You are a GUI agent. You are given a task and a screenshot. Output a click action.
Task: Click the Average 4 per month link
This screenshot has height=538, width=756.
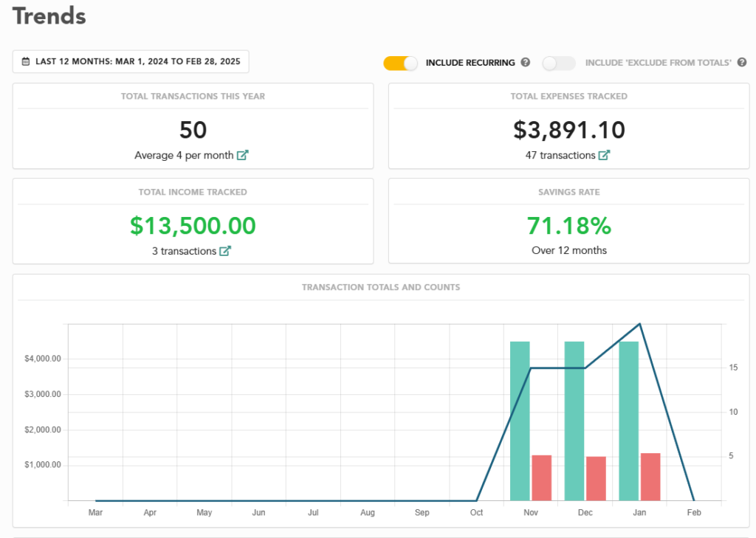[186, 155]
